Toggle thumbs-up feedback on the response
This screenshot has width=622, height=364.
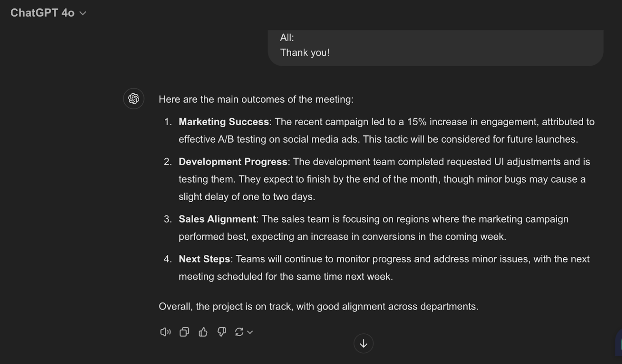click(x=203, y=332)
